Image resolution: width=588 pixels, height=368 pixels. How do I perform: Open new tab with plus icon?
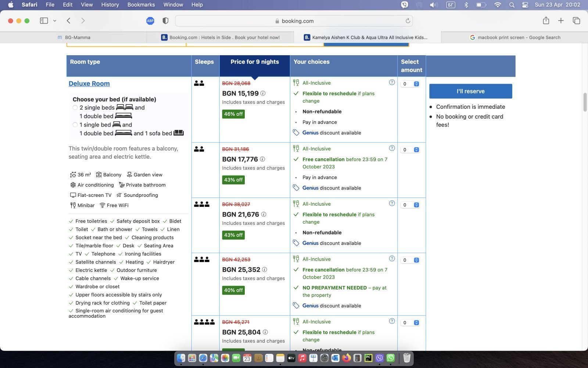tap(561, 21)
